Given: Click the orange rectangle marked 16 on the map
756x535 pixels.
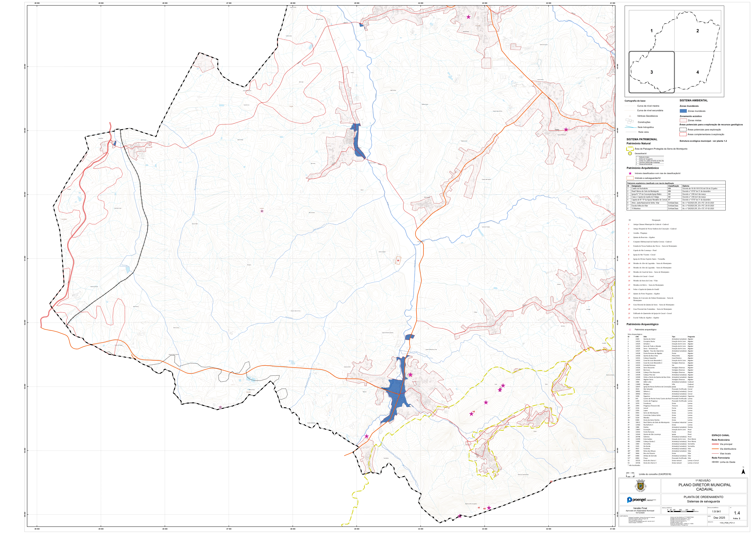Looking at the screenshot, I should (398, 261).
